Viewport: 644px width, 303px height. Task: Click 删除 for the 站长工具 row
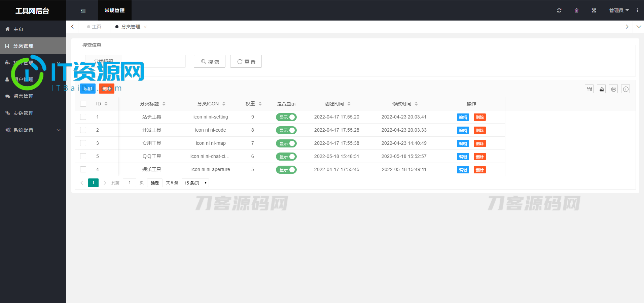point(480,117)
